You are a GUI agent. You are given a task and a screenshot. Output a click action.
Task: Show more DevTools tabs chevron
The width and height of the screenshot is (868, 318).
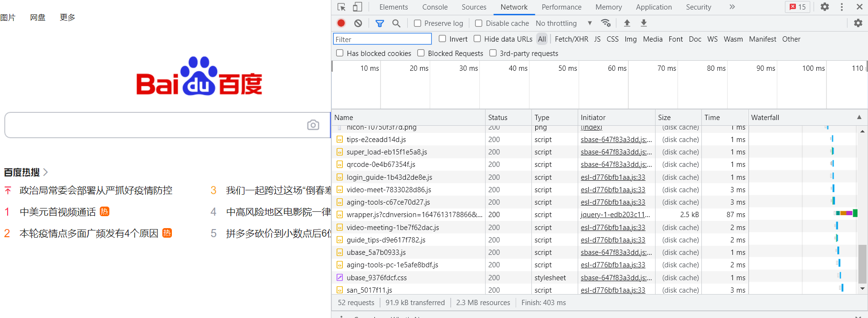pos(732,7)
